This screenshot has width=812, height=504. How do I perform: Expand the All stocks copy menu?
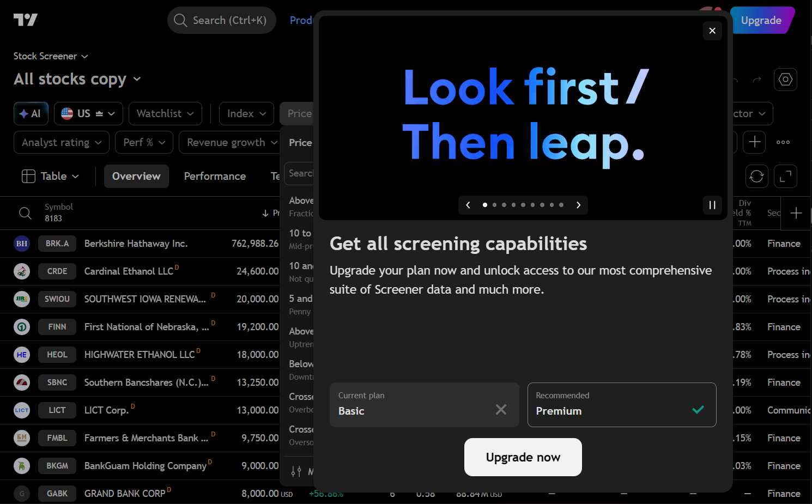pyautogui.click(x=77, y=79)
